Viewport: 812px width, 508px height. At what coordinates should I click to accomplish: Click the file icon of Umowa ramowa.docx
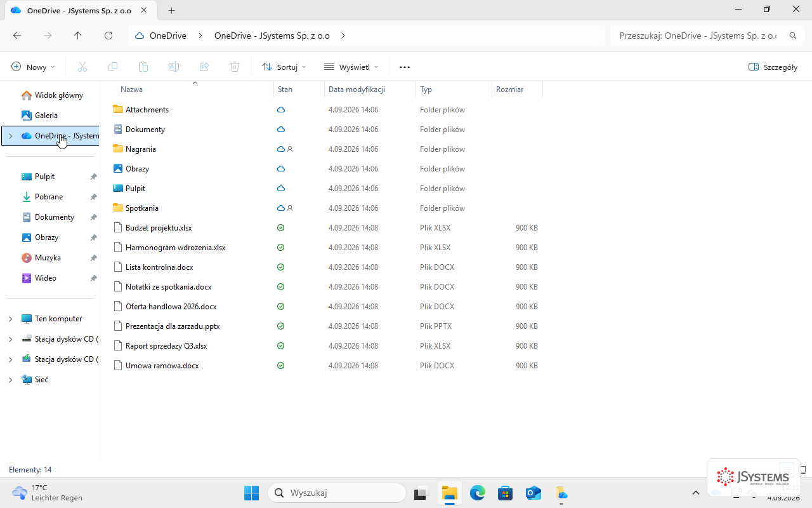tap(117, 365)
